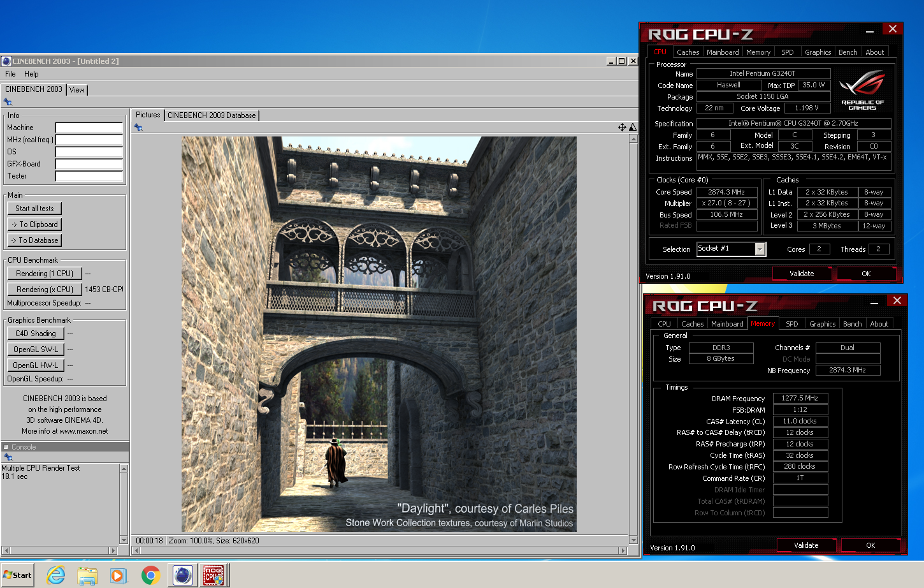Open Google Chrome from the taskbar
The image size is (924, 588).
point(150,575)
